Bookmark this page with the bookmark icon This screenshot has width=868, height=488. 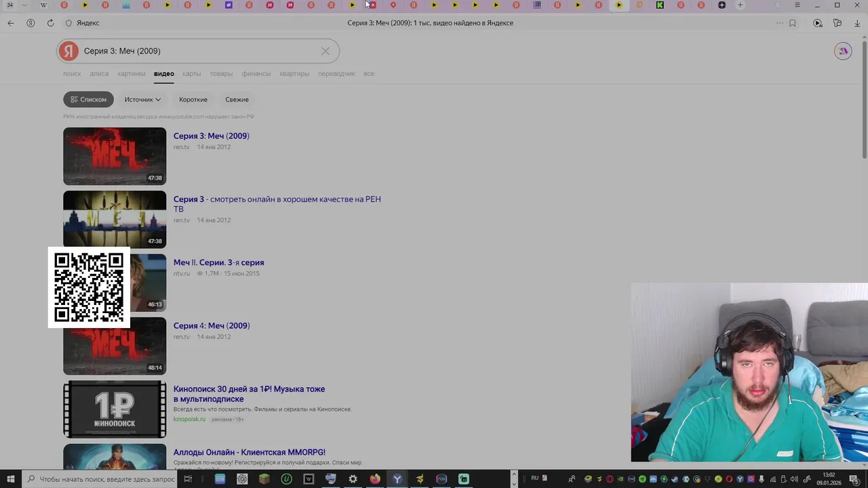[x=792, y=23]
